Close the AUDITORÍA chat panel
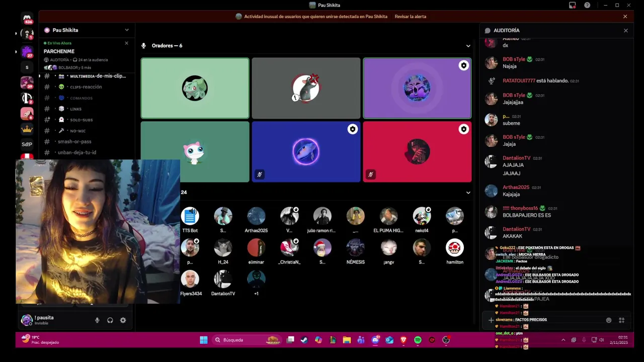644x362 pixels. point(625,31)
